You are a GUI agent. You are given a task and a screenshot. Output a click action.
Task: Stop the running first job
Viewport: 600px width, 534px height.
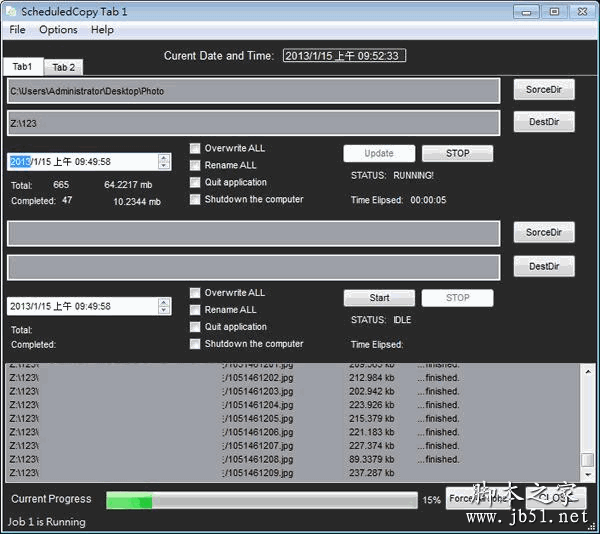457,153
